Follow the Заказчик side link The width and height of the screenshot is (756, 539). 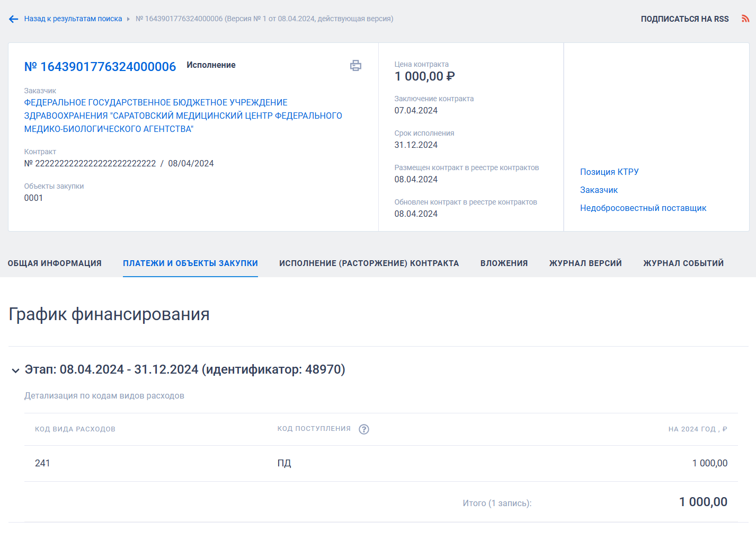[x=599, y=190]
